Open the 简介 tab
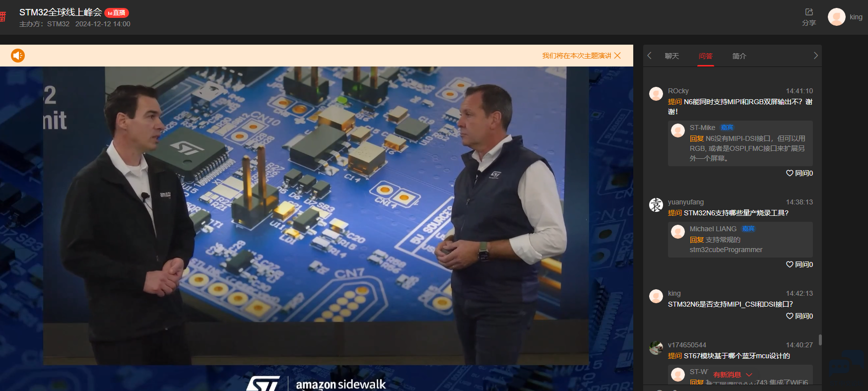The image size is (868, 391). pyautogui.click(x=739, y=56)
